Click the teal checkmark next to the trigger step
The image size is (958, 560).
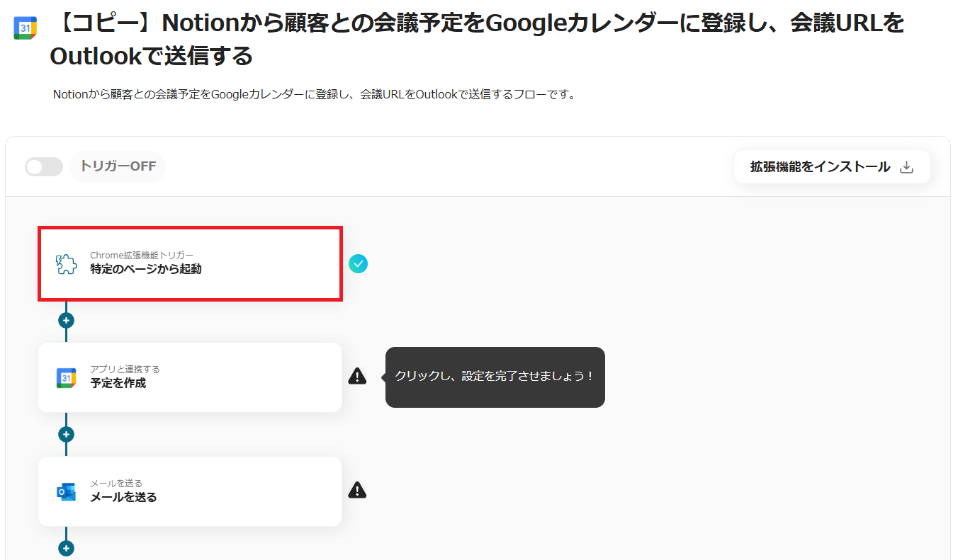coord(358,264)
